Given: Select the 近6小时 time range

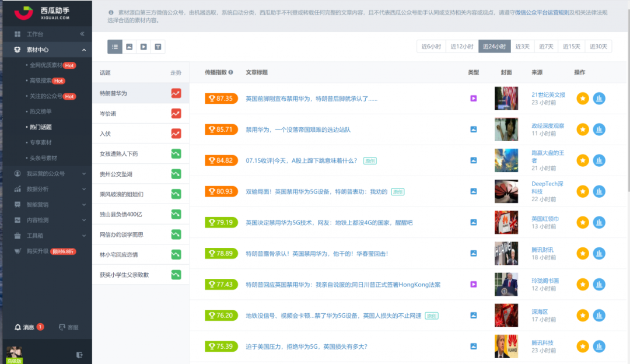Looking at the screenshot, I should 431,47.
